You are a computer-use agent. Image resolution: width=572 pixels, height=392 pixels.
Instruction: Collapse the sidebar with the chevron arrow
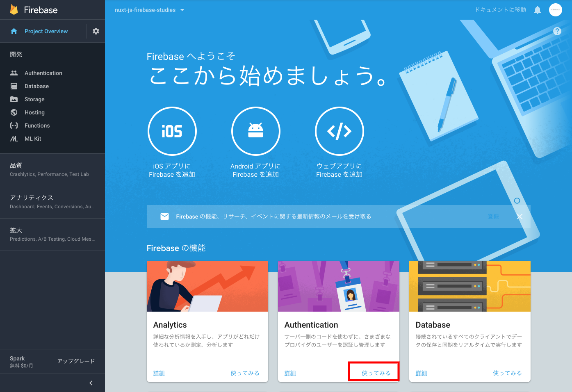click(x=91, y=383)
